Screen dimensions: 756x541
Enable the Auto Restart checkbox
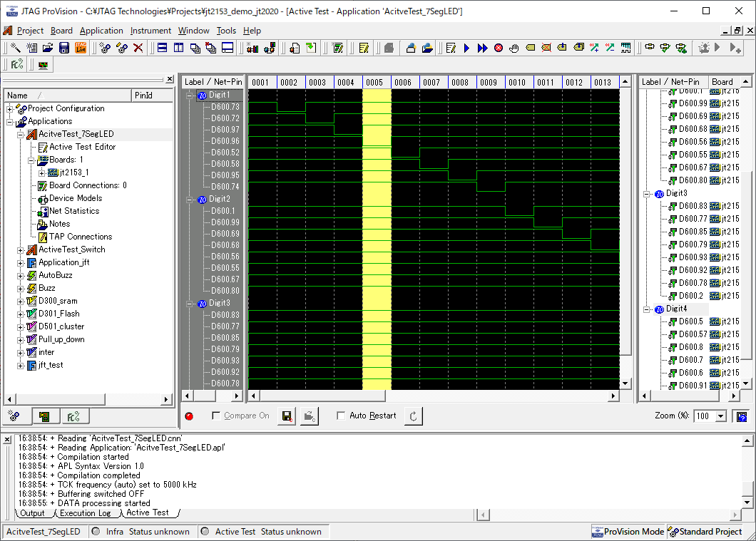tap(341, 416)
